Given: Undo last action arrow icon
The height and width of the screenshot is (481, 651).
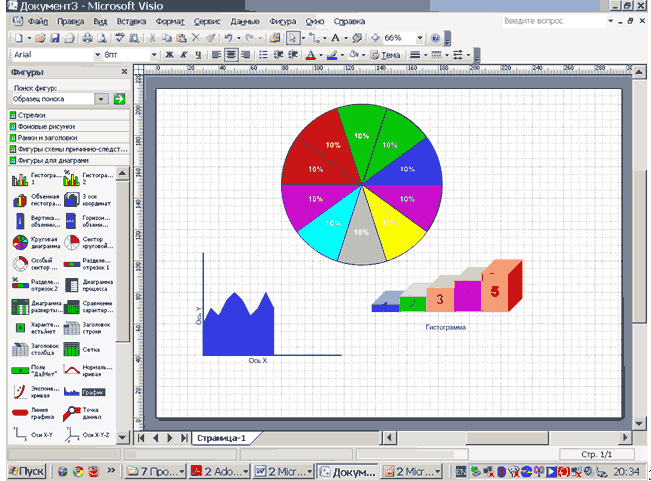Looking at the screenshot, I should tap(228, 38).
